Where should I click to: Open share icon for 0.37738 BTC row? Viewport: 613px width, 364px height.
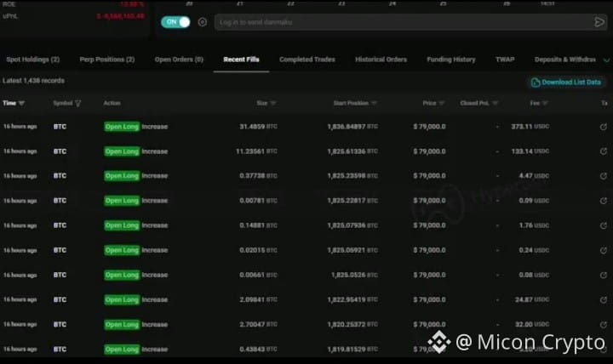tap(604, 176)
